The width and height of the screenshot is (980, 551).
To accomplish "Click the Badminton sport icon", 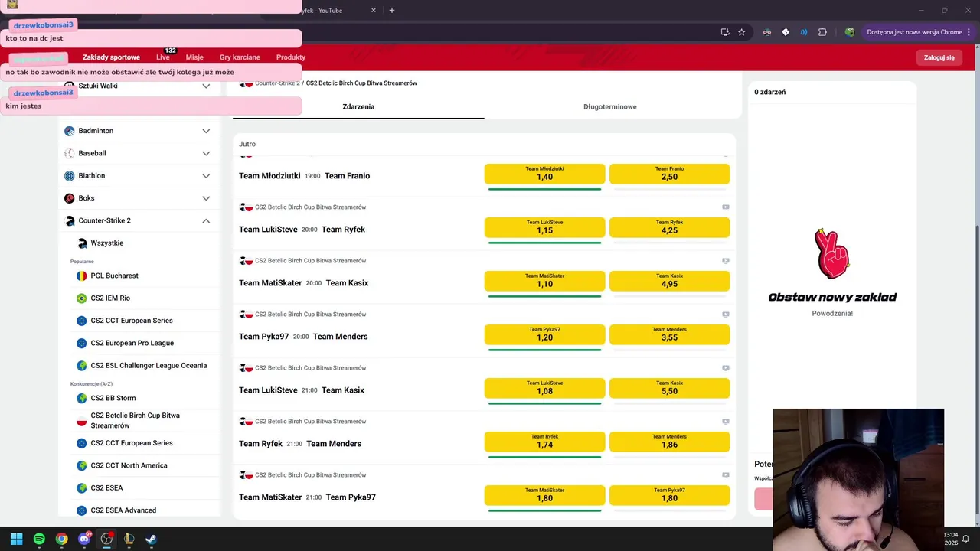I will click(x=70, y=131).
